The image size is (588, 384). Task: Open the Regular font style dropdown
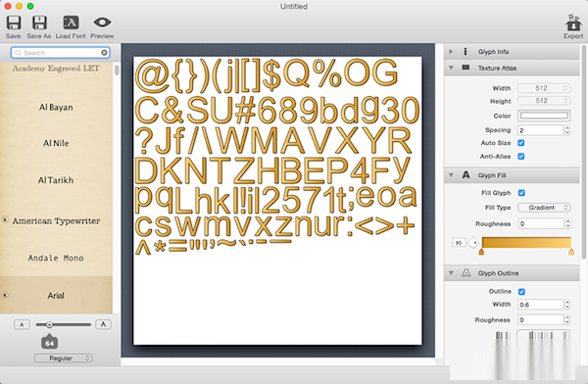click(x=63, y=359)
